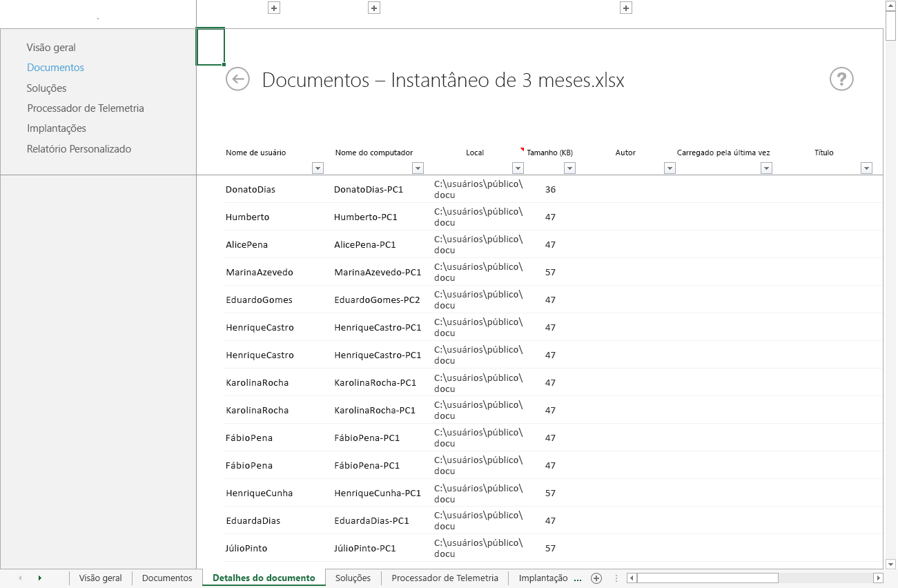
Task: Go to Relatório Personalizado in sidebar
Action: tap(79, 149)
